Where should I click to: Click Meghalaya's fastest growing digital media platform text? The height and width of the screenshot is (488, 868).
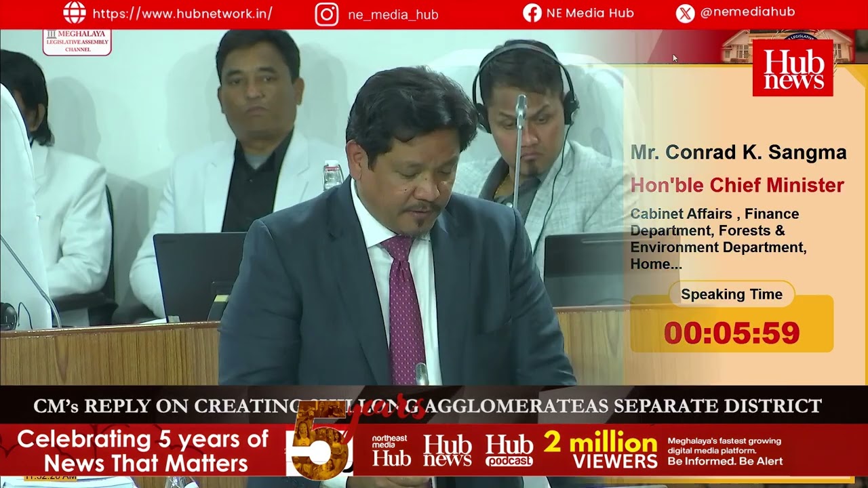coord(725,451)
